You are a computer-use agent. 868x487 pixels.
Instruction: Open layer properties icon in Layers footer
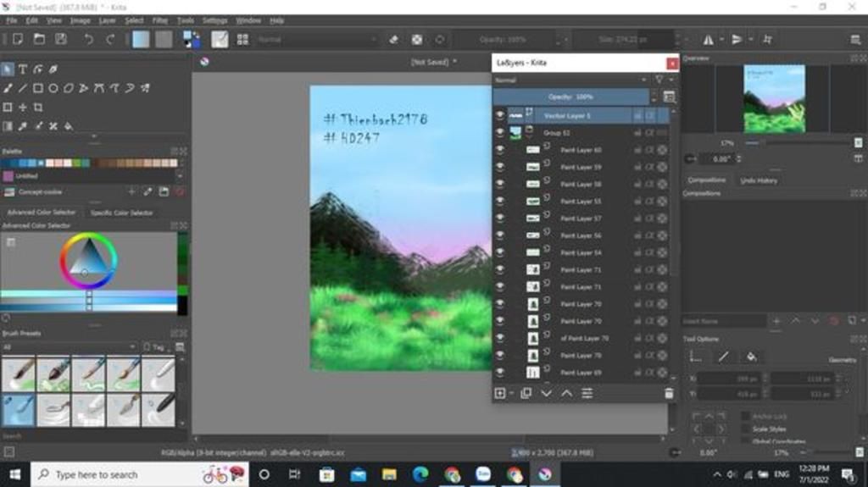587,393
